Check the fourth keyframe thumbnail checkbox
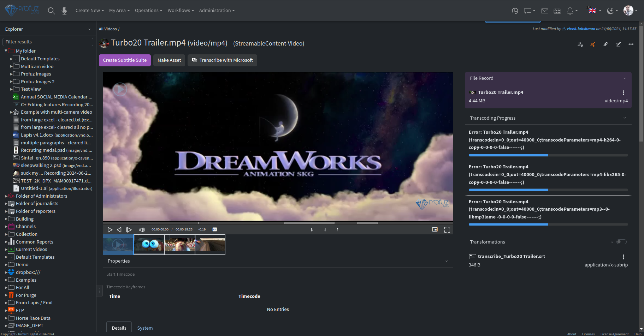Image resolution: width=644 pixels, height=336 pixels. click(x=198, y=237)
